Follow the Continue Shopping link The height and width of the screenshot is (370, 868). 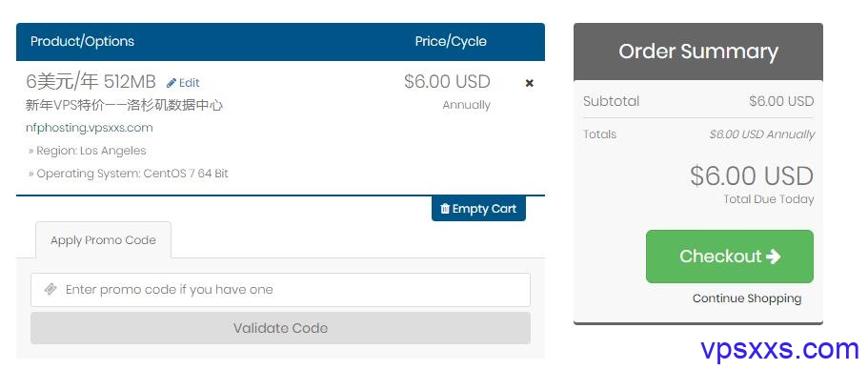[x=747, y=298]
